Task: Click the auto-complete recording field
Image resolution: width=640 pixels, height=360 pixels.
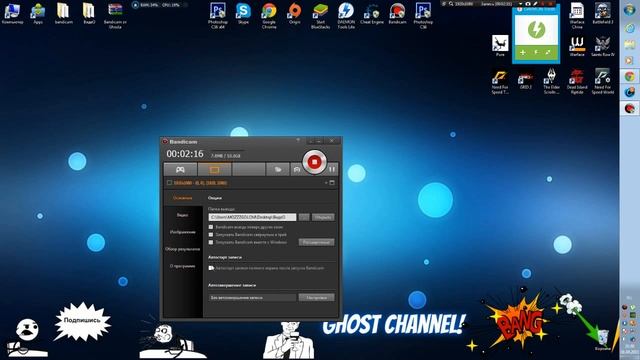Action: 252,298
